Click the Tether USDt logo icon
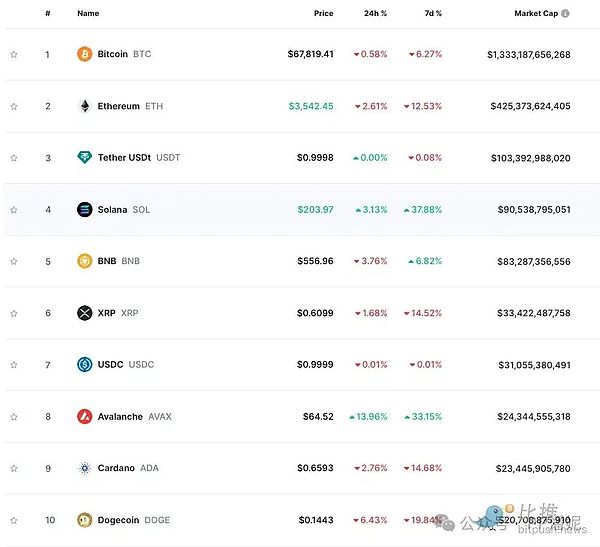The width and height of the screenshot is (600, 547). (x=84, y=158)
